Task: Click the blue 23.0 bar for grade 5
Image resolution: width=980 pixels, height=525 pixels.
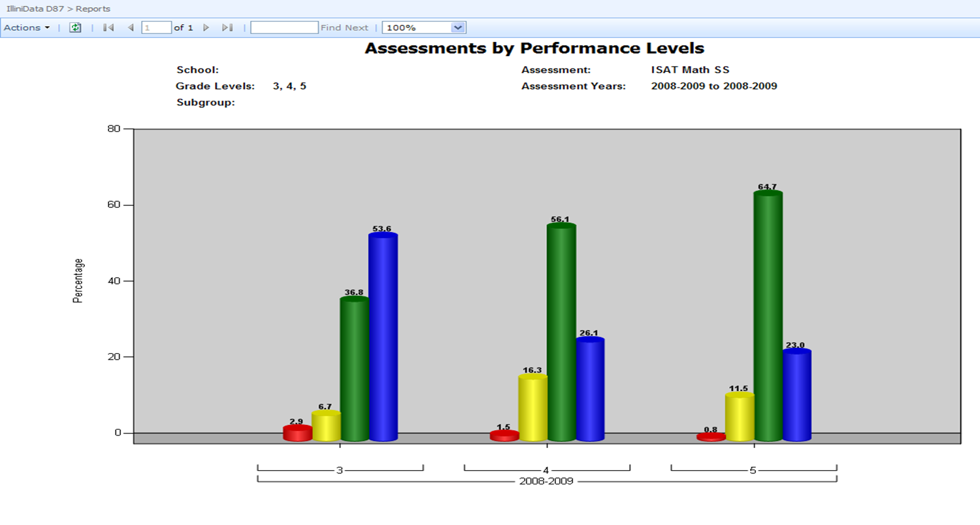Action: click(x=796, y=395)
